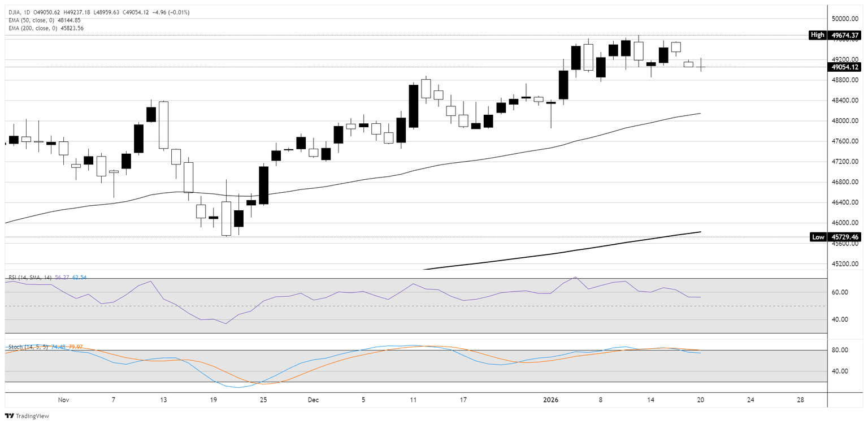Image resolution: width=868 pixels, height=424 pixels.
Task: Select the EMA 50 indicator legend label
Action: (x=28, y=20)
